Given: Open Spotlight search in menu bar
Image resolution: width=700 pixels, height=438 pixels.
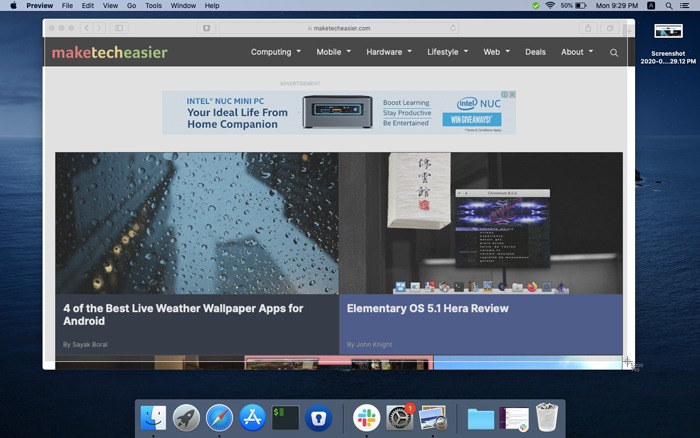Looking at the screenshot, I should [x=669, y=5].
